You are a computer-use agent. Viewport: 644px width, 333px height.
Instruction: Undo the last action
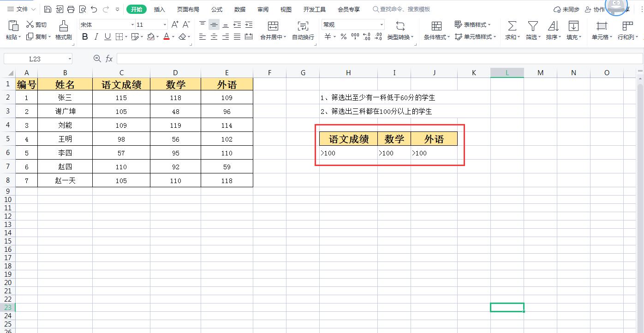94,9
